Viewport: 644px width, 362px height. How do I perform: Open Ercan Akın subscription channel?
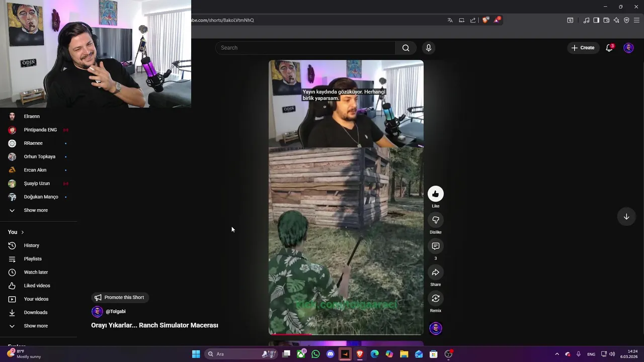point(35,170)
